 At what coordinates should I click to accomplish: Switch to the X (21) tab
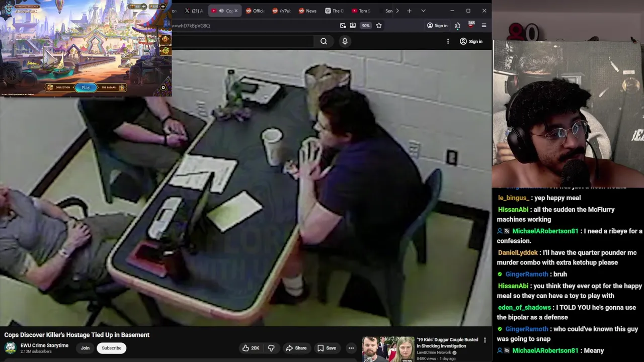tap(194, 11)
